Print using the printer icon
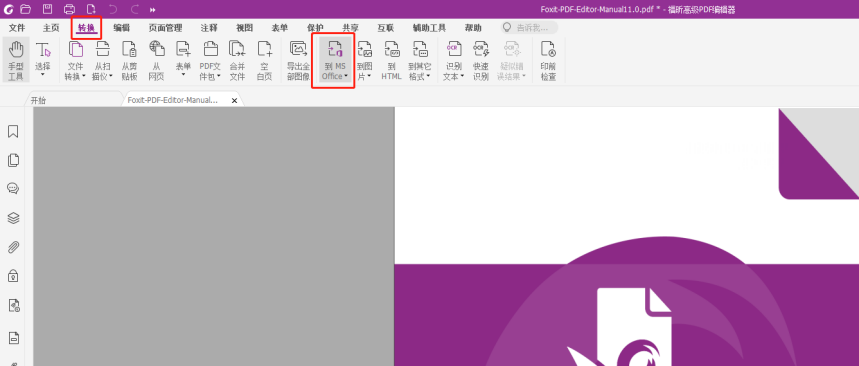This screenshot has width=859, height=366. (x=70, y=9)
